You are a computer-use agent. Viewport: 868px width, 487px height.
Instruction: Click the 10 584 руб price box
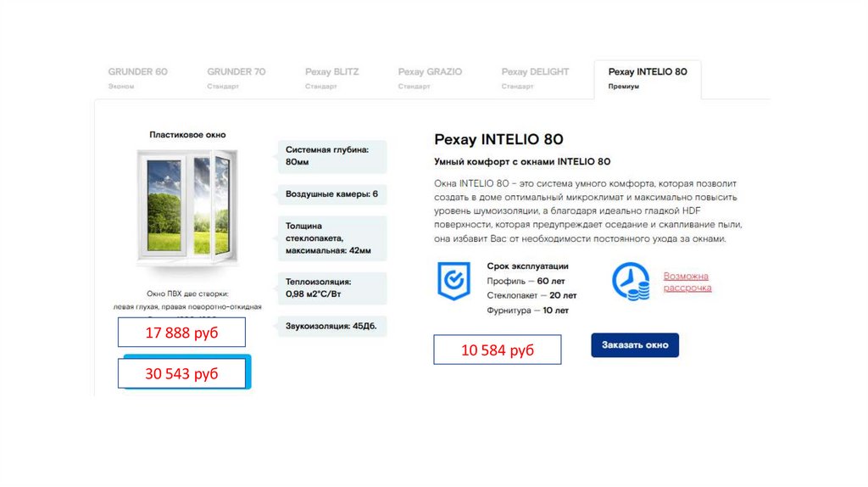[x=497, y=350]
